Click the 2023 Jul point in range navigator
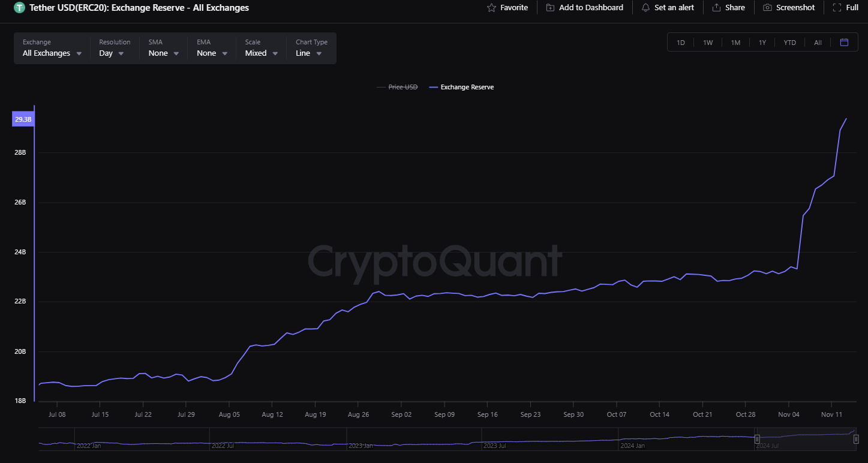868x463 pixels. [495, 446]
